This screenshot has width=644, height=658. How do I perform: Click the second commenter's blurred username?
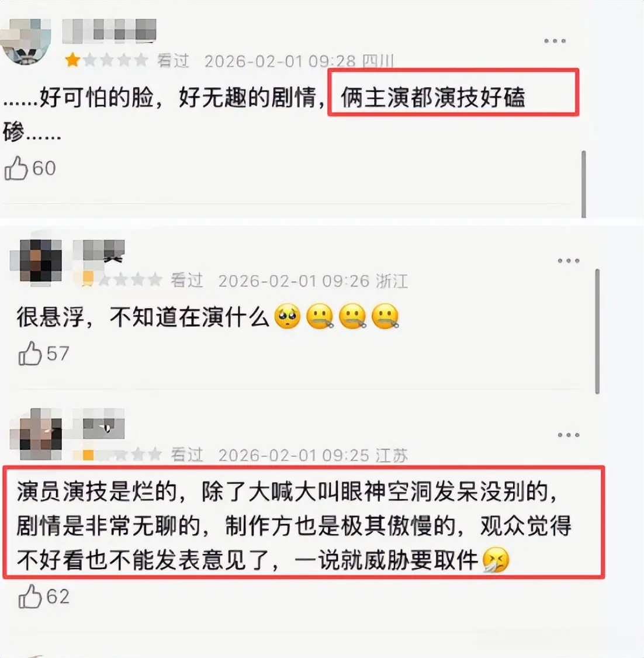coord(99,250)
